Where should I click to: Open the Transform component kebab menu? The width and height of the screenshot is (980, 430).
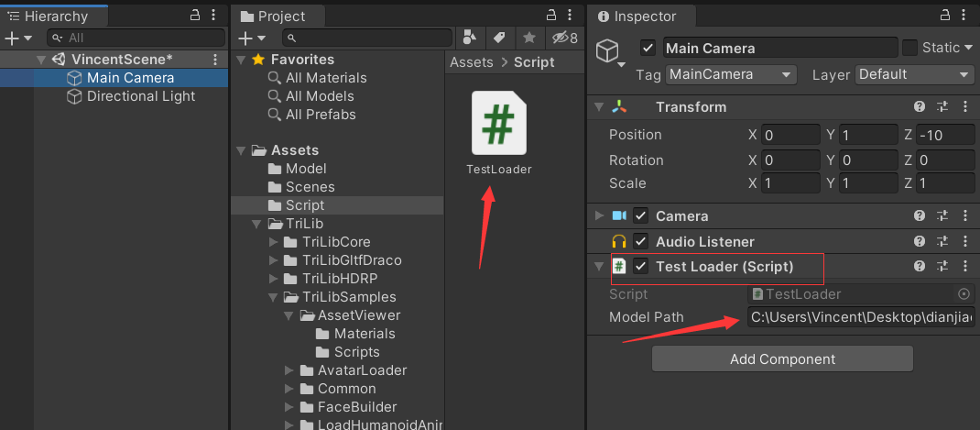(x=965, y=107)
